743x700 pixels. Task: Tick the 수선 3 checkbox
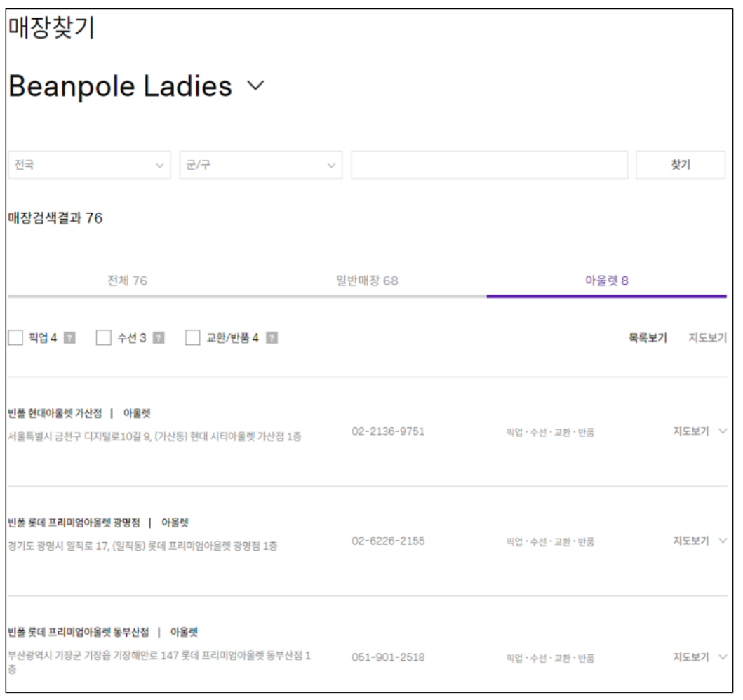coord(104,337)
